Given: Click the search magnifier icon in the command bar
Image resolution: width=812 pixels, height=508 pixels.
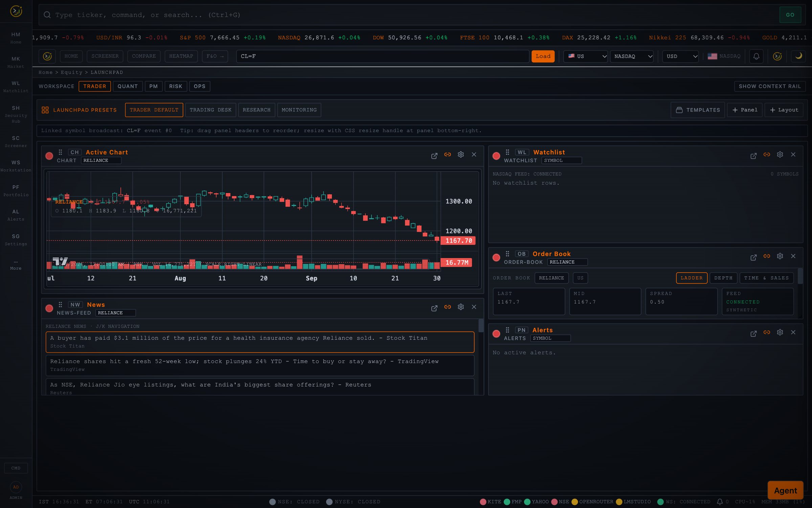Looking at the screenshot, I should 47,15.
